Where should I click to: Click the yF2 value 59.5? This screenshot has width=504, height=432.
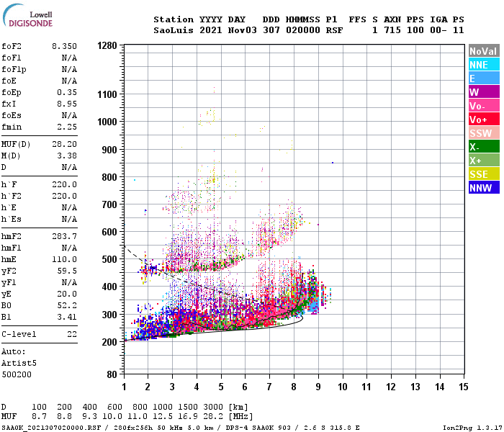coord(67,271)
